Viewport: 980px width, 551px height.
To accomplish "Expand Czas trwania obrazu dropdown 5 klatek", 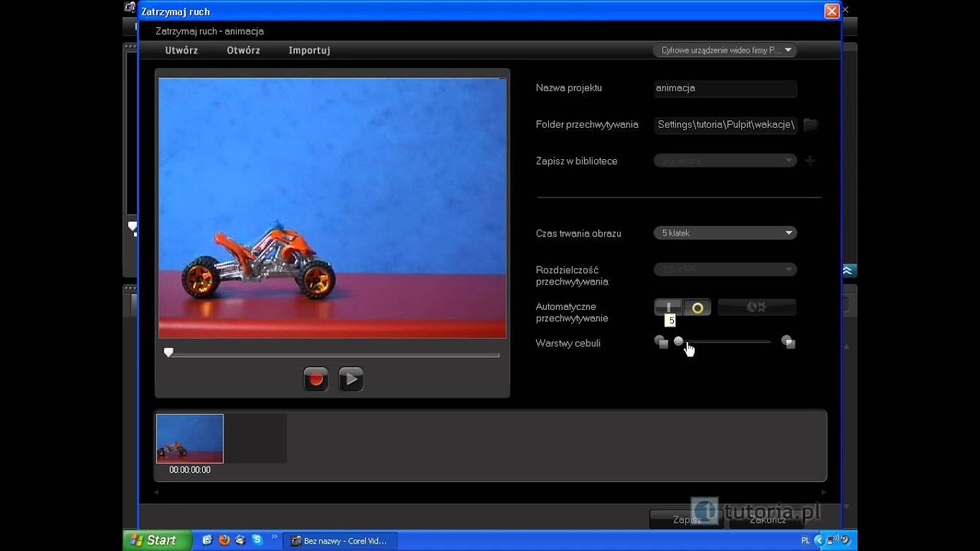I will click(x=725, y=233).
